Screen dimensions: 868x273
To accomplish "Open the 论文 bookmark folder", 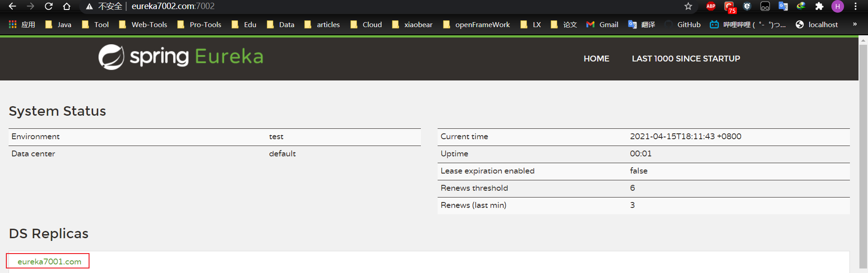I will tap(564, 24).
